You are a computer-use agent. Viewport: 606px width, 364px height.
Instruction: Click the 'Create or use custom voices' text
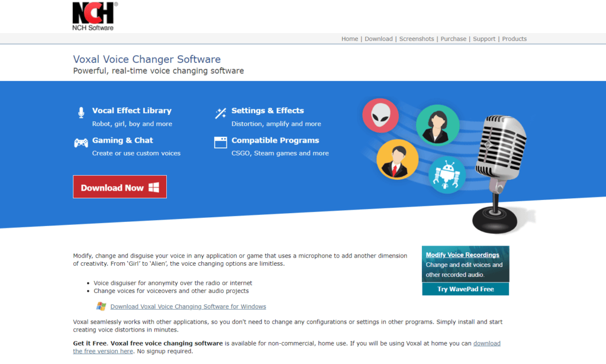pos(136,153)
